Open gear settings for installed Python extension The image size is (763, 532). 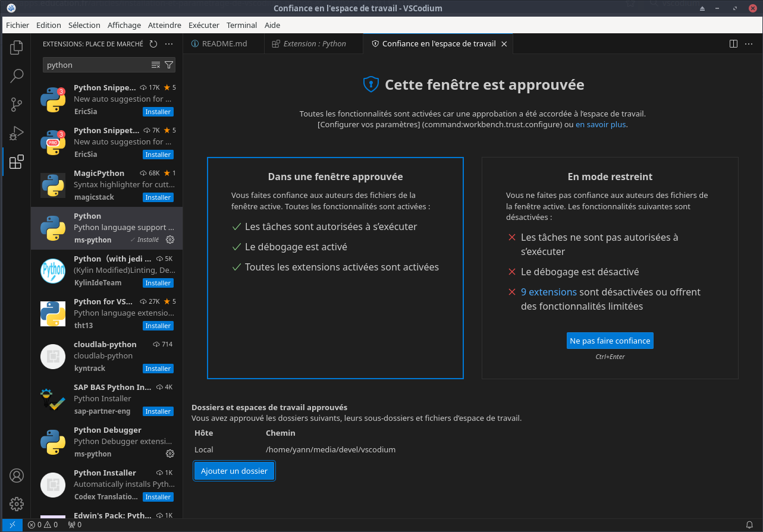click(170, 240)
